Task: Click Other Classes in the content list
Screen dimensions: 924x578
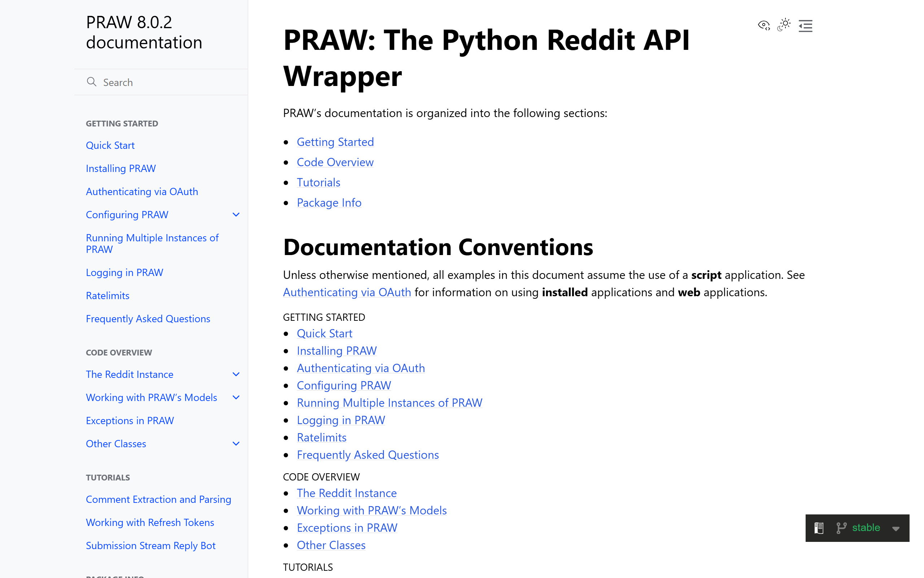Action: point(331,545)
